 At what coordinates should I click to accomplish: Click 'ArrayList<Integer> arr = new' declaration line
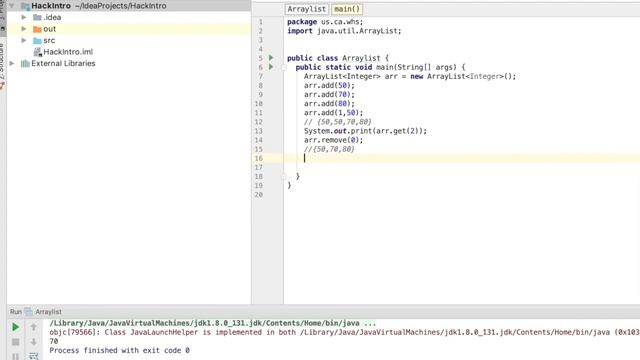[410, 76]
